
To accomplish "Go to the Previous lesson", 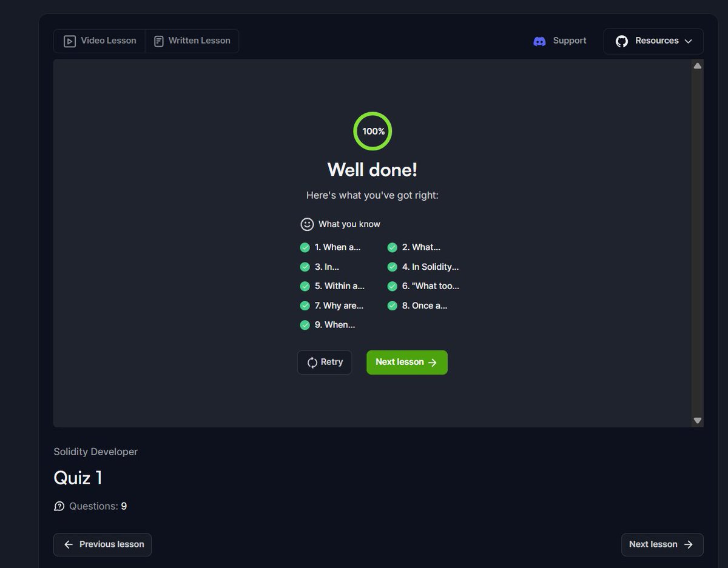I will tap(103, 544).
